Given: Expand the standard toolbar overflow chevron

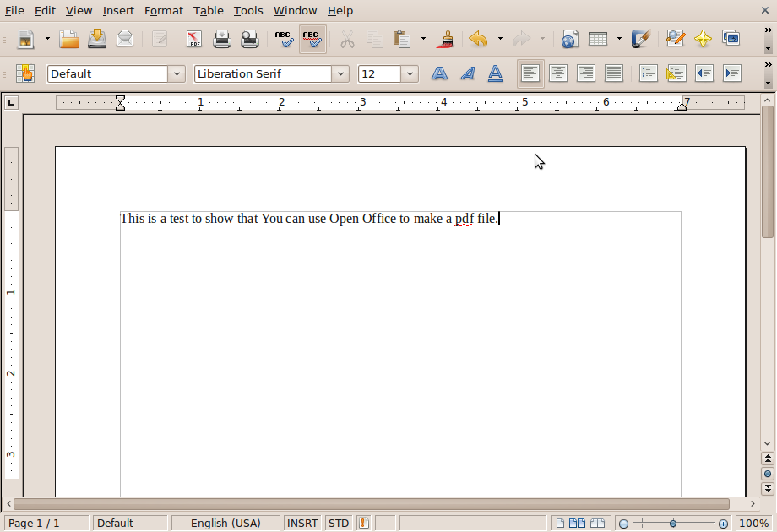Looking at the screenshot, I should coord(768,30).
